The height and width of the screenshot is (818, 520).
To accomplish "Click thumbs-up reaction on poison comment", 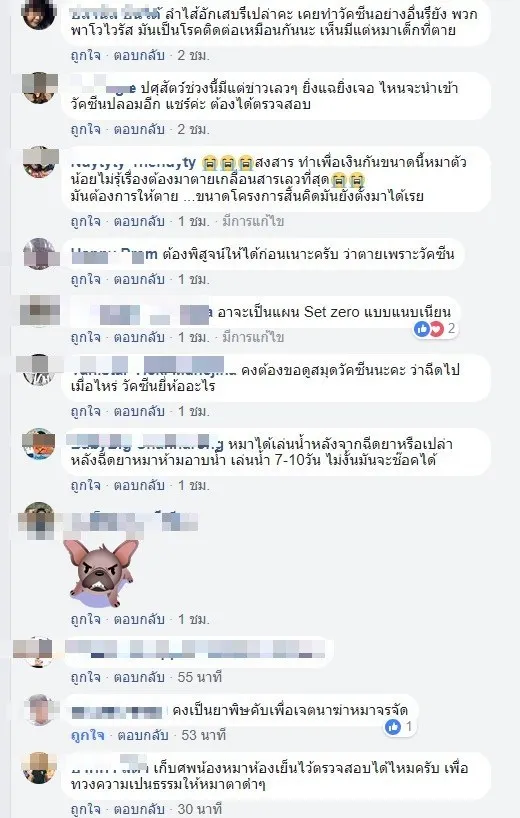I will 393,726.
